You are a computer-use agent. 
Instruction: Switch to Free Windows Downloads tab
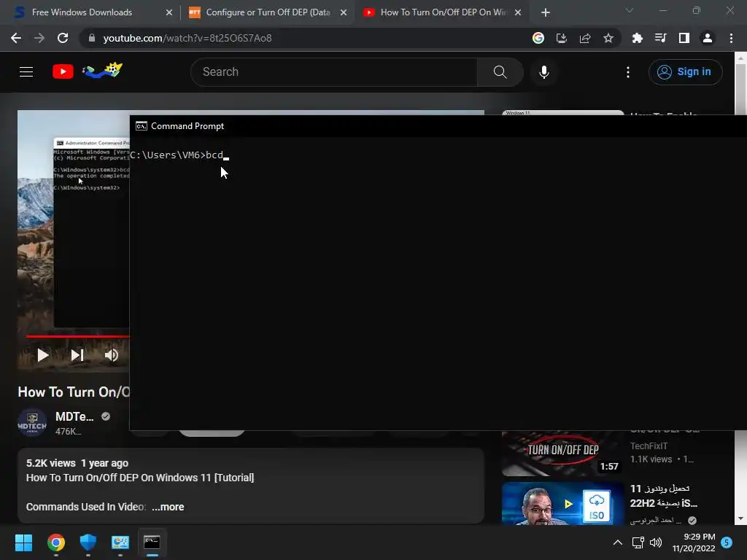click(x=82, y=12)
